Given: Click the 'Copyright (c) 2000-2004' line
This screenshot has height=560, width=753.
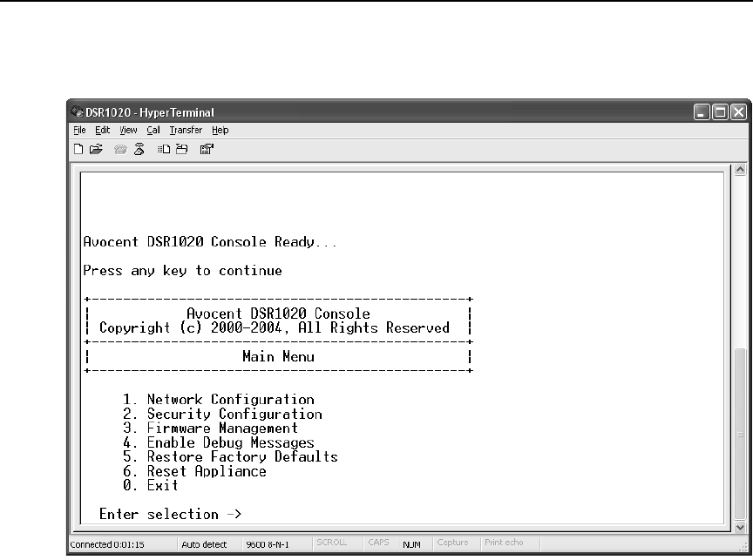Looking at the screenshot, I should pyautogui.click(x=275, y=327).
